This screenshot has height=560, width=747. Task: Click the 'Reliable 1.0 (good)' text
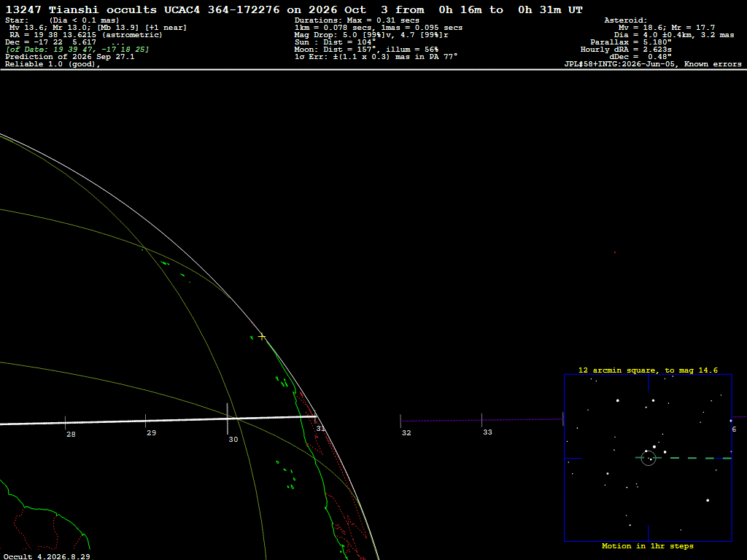(x=53, y=64)
